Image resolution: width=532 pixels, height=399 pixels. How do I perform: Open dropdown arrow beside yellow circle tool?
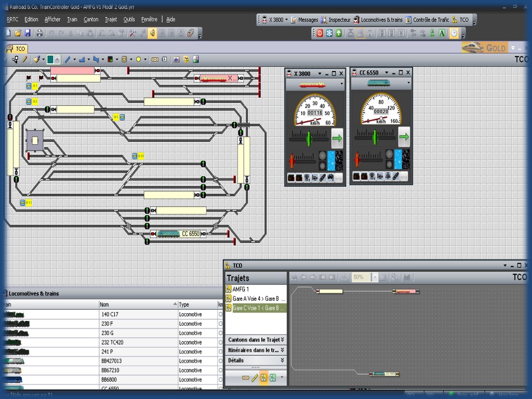point(145,59)
